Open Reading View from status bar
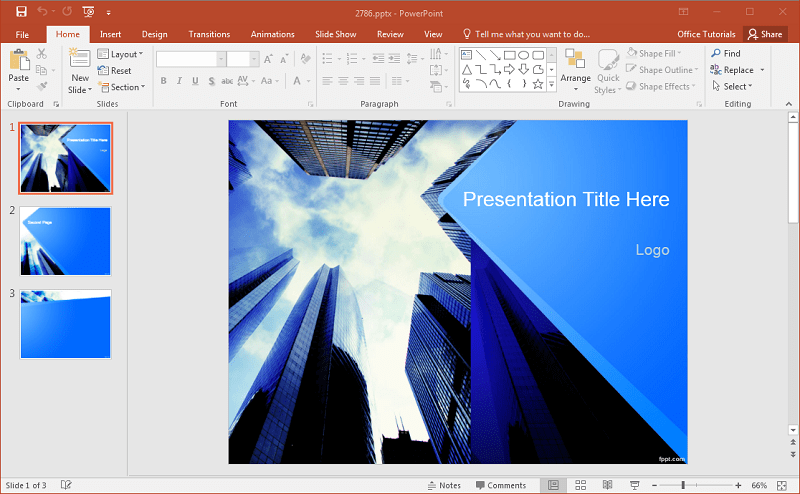The width and height of the screenshot is (800, 494). point(607,485)
